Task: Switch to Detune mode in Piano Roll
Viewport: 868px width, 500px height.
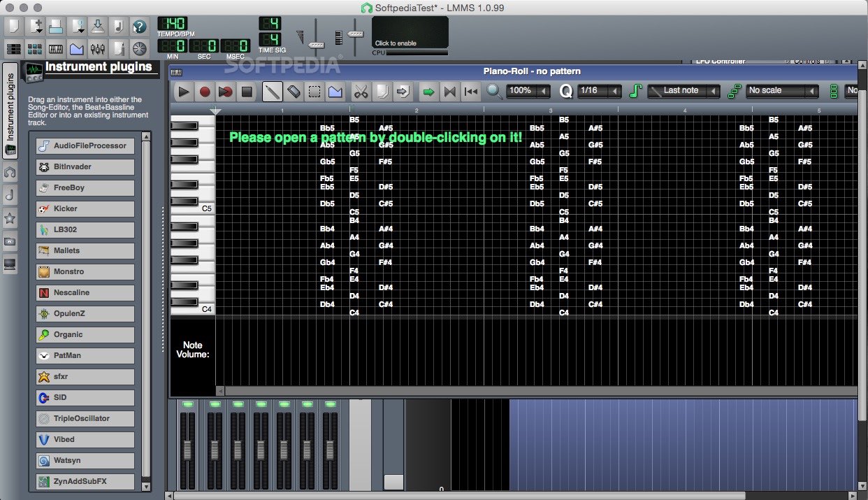Action: 335,91
